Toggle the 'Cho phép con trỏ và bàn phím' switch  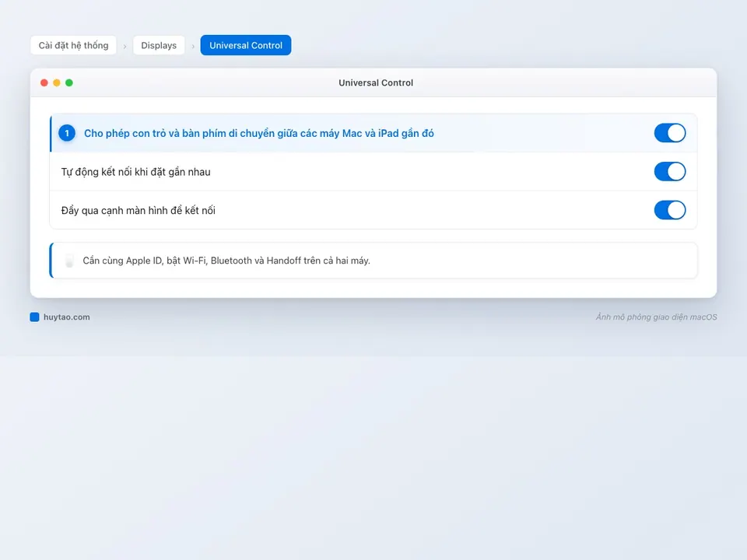coord(669,133)
